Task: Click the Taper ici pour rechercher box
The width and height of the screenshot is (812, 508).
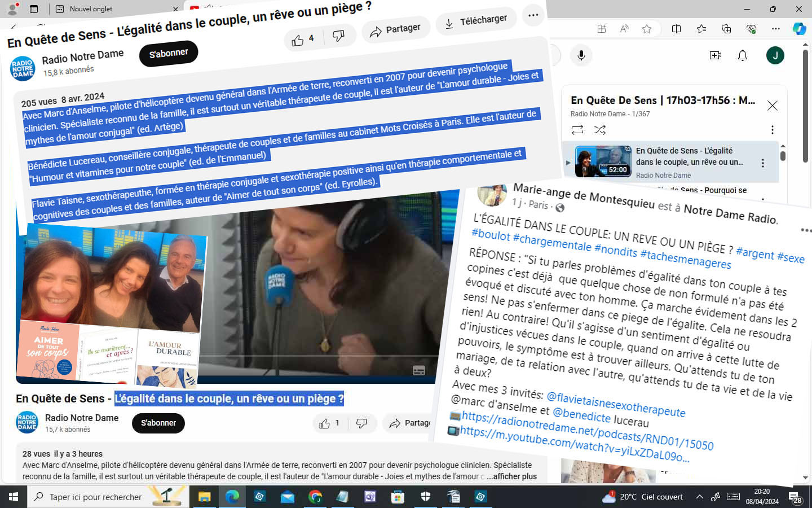Action: [107, 497]
